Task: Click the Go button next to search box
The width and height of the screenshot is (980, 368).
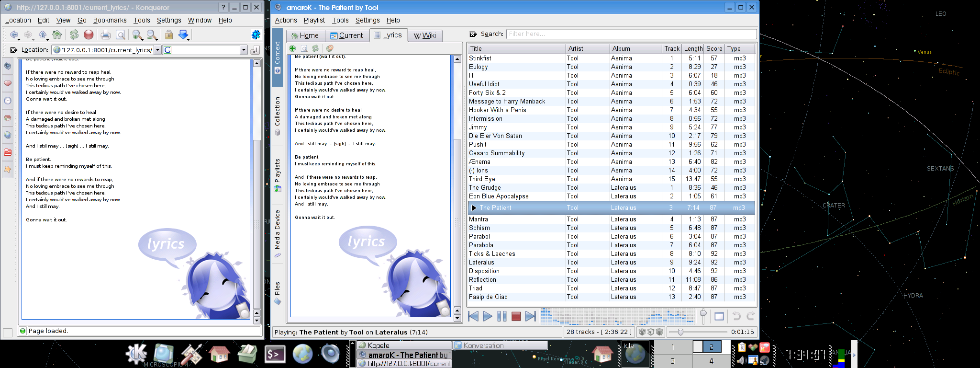Action: click(x=255, y=50)
